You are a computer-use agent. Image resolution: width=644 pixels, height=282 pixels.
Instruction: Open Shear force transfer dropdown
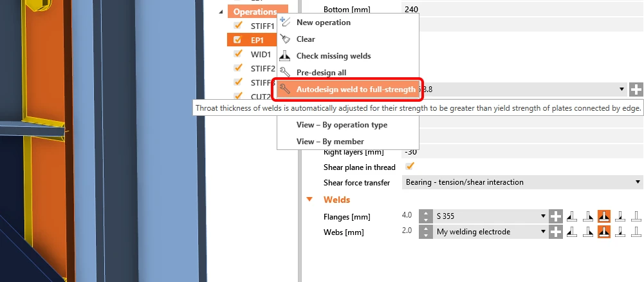522,182
